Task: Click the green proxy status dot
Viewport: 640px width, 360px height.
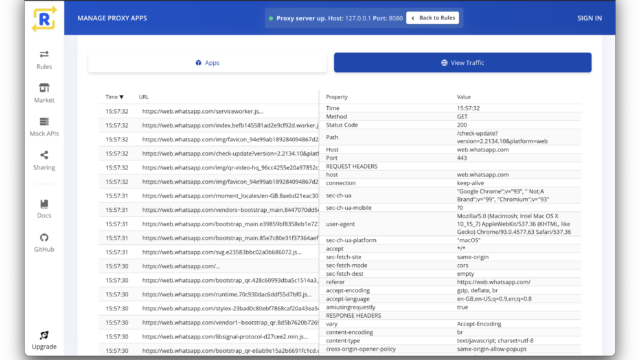Action: coord(271,18)
